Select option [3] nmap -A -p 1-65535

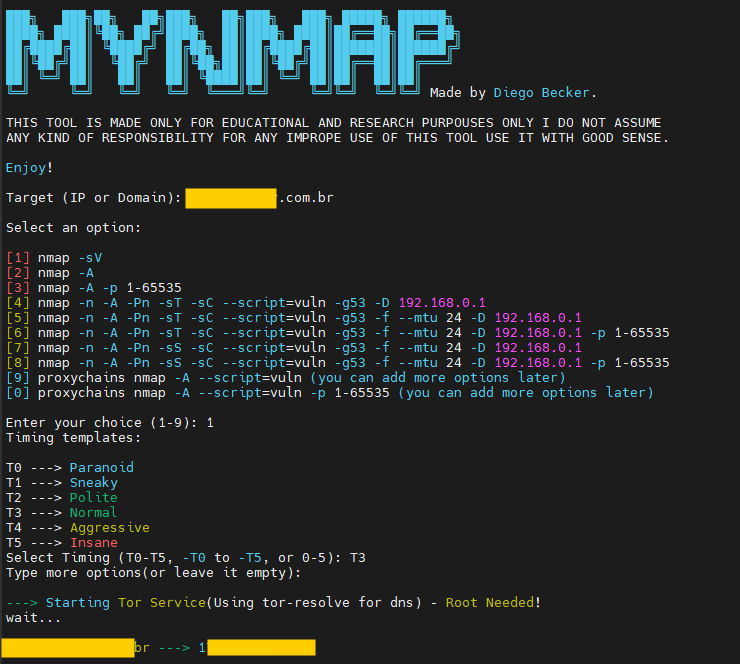[x=93, y=288]
